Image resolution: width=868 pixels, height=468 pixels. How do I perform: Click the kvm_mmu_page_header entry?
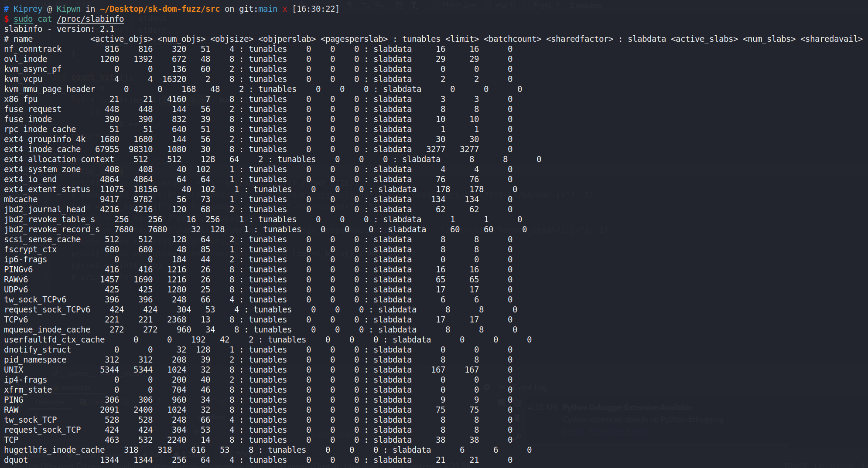tap(49, 89)
